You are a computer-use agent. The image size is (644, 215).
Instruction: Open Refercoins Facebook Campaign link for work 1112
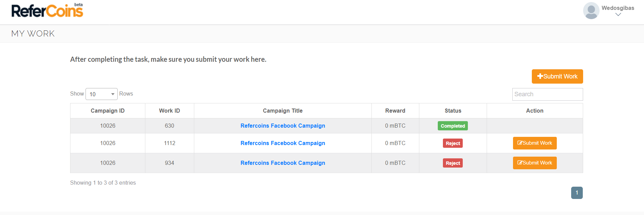(283, 143)
